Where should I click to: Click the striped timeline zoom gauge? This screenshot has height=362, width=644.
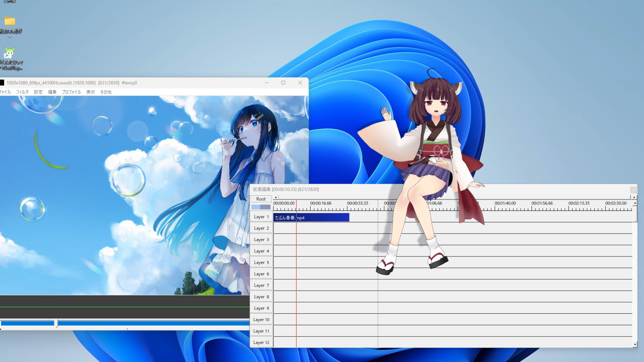261,207
